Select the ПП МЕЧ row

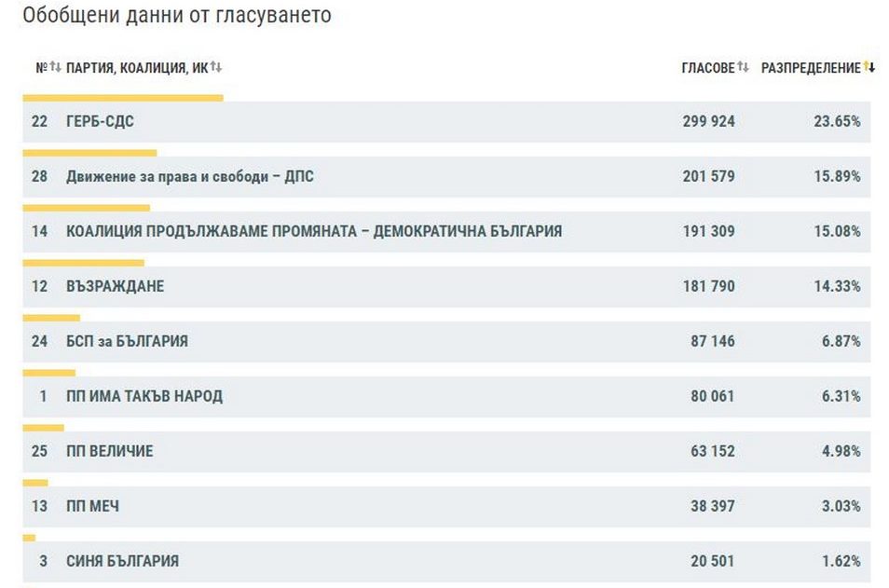[446, 507]
